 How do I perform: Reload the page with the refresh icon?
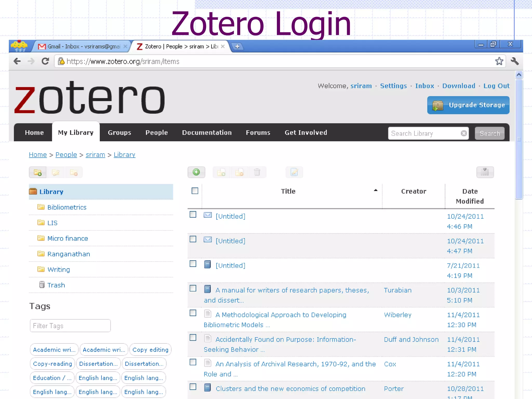click(45, 62)
